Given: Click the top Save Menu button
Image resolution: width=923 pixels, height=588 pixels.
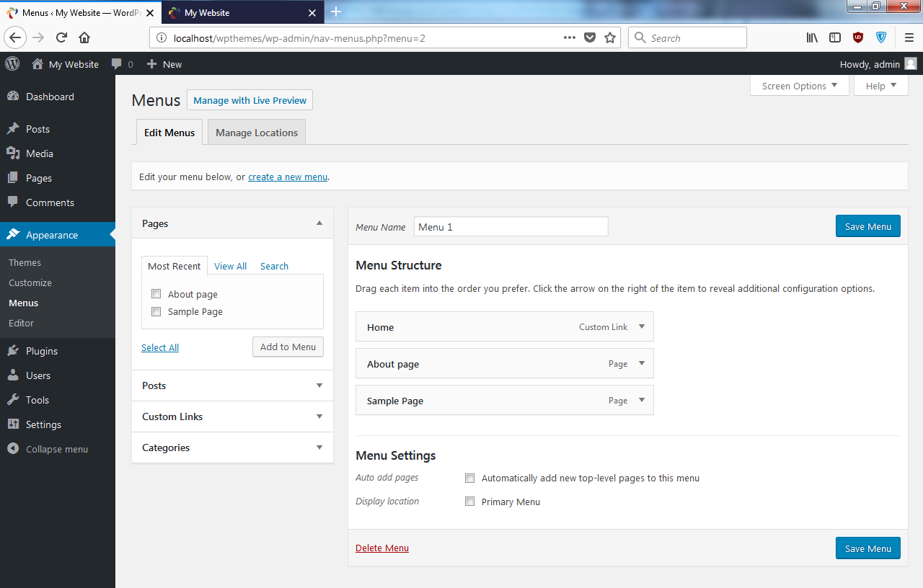Looking at the screenshot, I should (868, 226).
